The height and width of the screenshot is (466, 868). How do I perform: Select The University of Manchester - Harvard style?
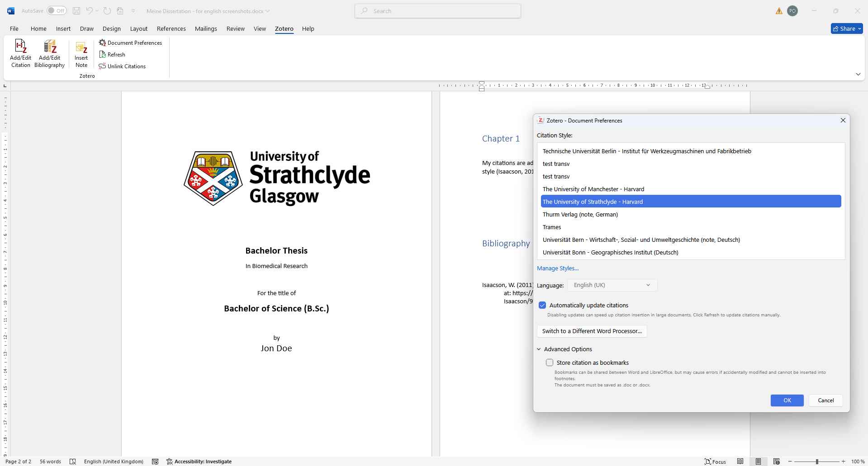pyautogui.click(x=593, y=189)
